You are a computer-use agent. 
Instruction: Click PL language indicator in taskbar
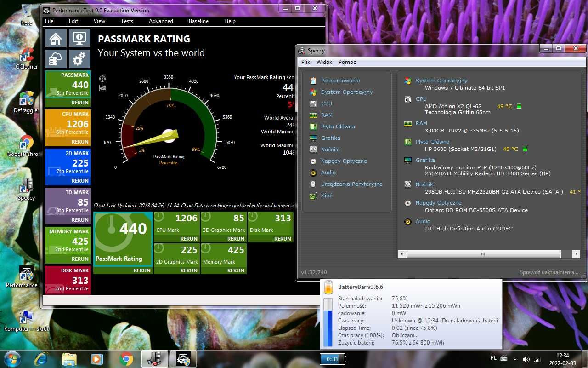coord(493,357)
